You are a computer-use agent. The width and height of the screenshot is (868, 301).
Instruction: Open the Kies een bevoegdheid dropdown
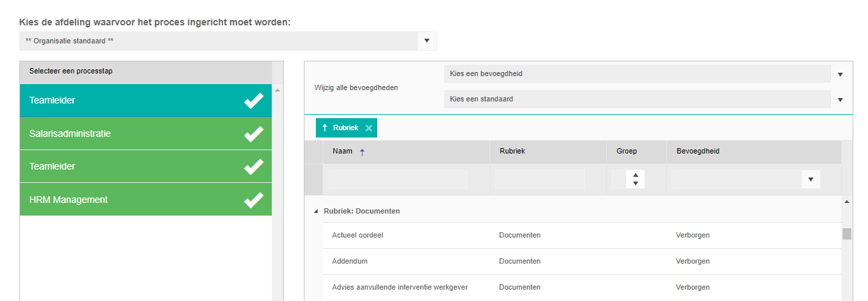click(840, 74)
